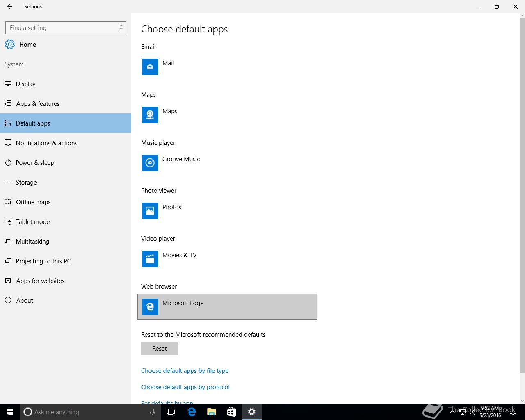525x420 pixels.
Task: Open Offline maps settings
Action: (66, 202)
